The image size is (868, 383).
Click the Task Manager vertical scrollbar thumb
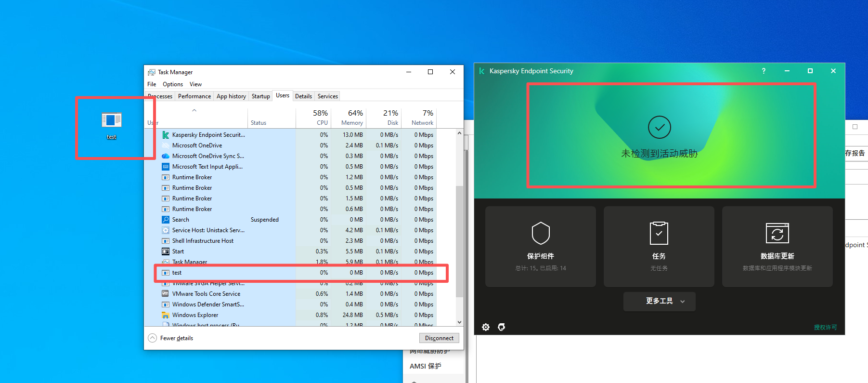tap(459, 241)
